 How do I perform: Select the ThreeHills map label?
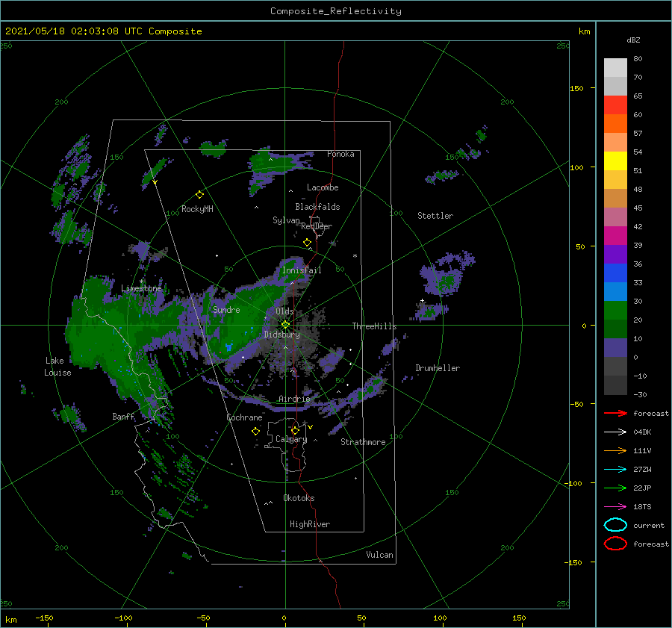(x=374, y=326)
